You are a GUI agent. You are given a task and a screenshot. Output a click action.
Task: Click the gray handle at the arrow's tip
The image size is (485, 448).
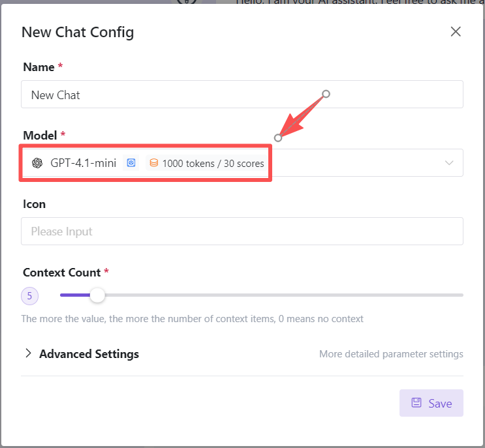pos(278,138)
